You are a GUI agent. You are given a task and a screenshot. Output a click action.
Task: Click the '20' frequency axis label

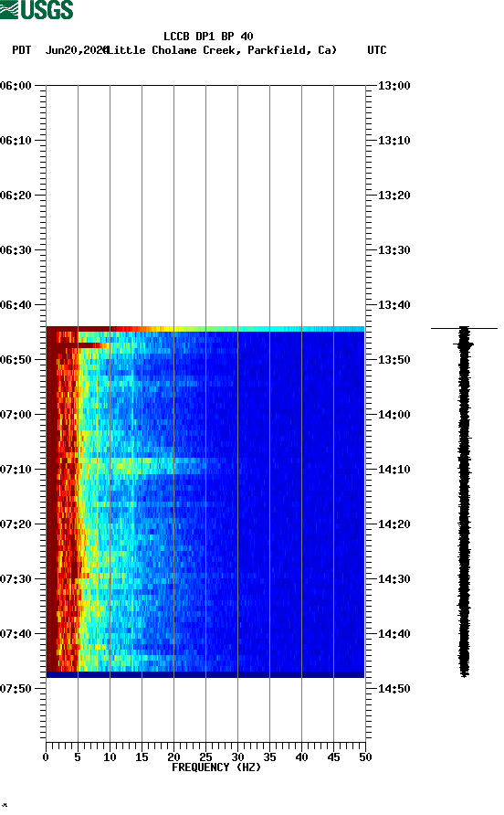pyautogui.click(x=173, y=757)
